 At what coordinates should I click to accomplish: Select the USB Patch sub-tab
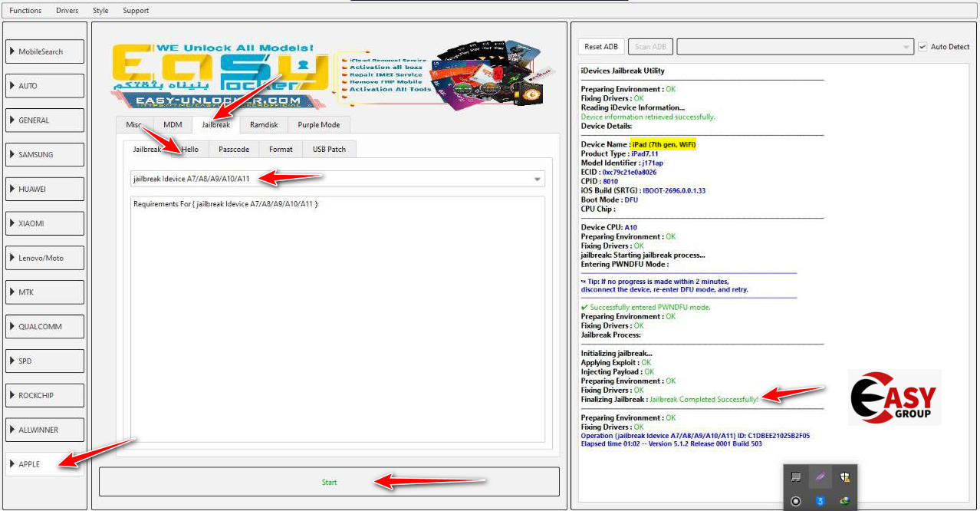click(329, 150)
